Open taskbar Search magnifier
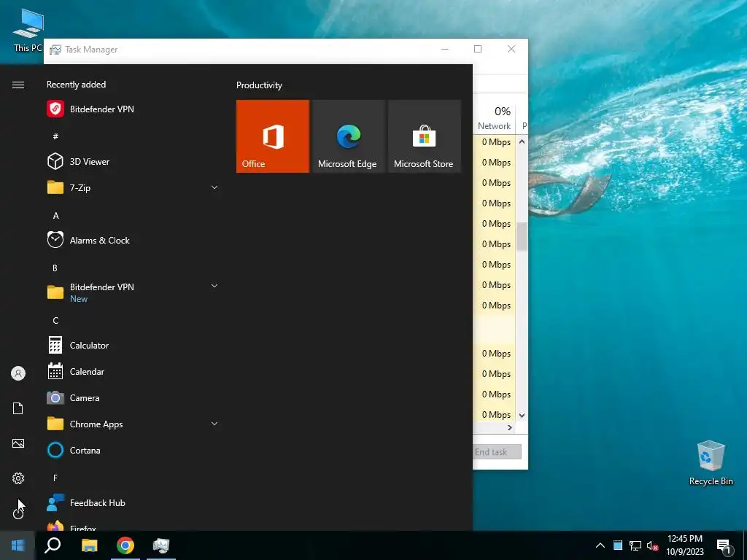Viewport: 747px width, 560px height. click(53, 545)
